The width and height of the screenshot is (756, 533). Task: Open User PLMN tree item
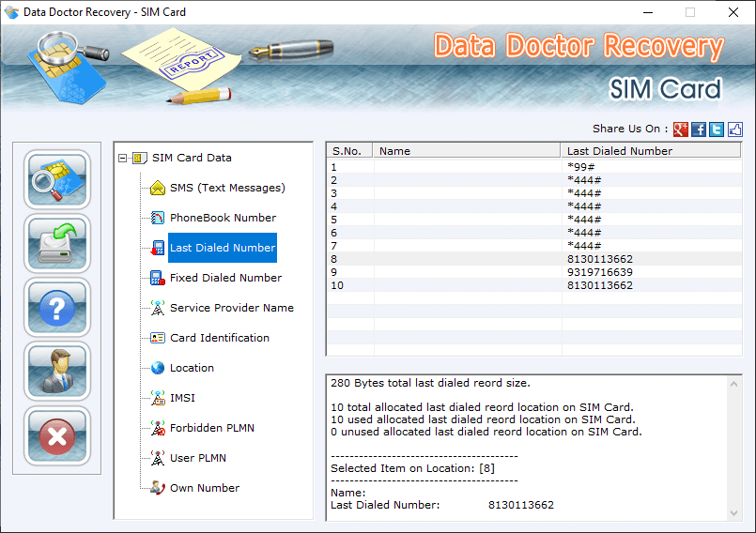198,458
